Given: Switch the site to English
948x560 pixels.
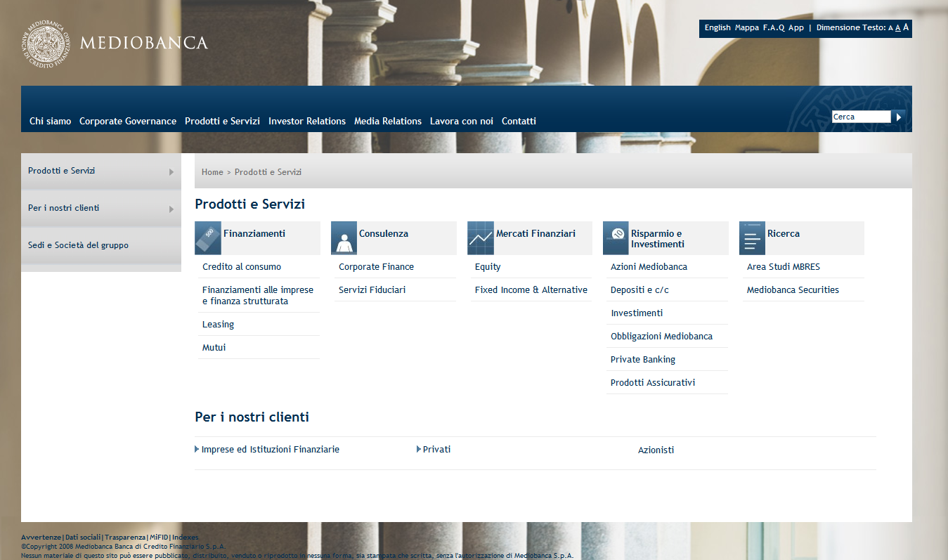Looking at the screenshot, I should (718, 28).
